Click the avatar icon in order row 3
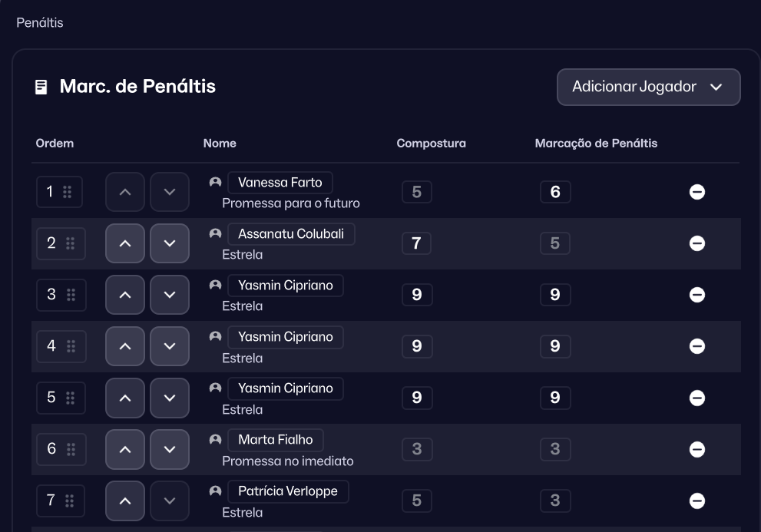The width and height of the screenshot is (761, 532). click(215, 285)
